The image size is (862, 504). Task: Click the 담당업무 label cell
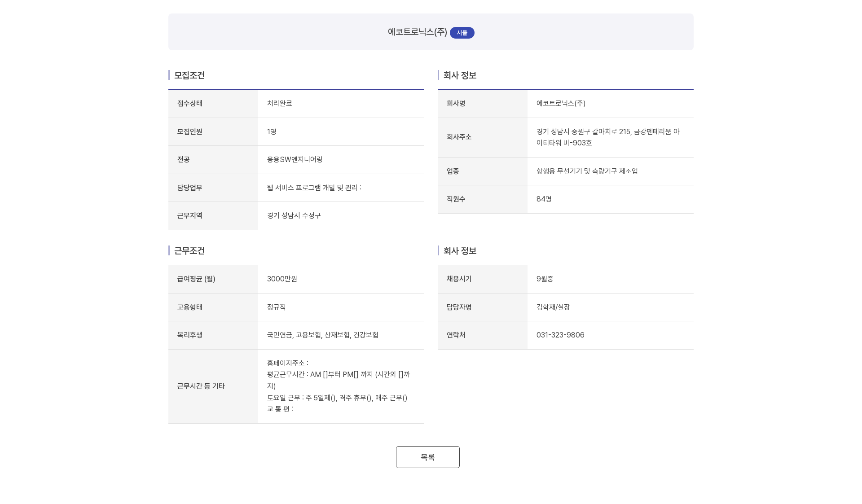point(213,188)
